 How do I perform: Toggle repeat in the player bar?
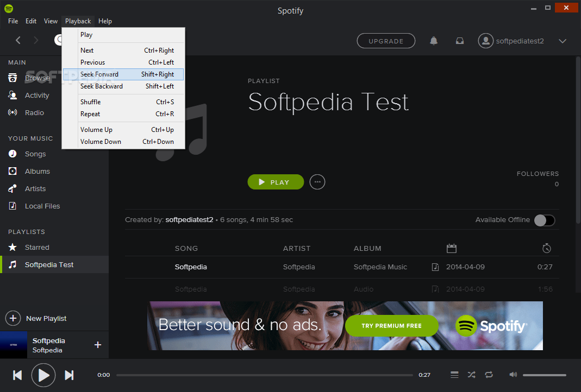[489, 375]
